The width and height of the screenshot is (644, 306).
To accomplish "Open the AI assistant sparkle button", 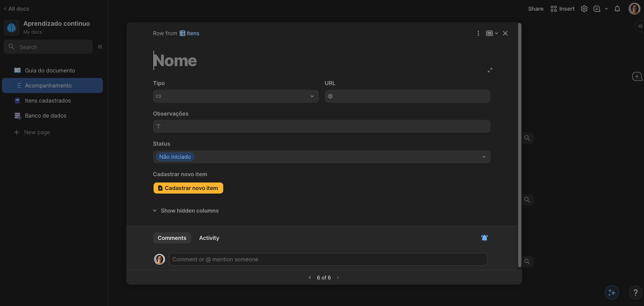I will point(612,293).
